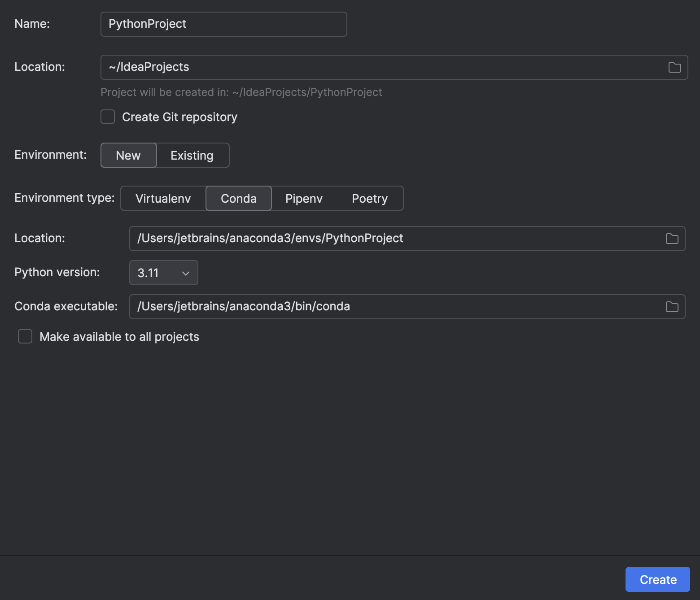Browse for Conda executable path
The height and width of the screenshot is (600, 700).
[x=672, y=307]
